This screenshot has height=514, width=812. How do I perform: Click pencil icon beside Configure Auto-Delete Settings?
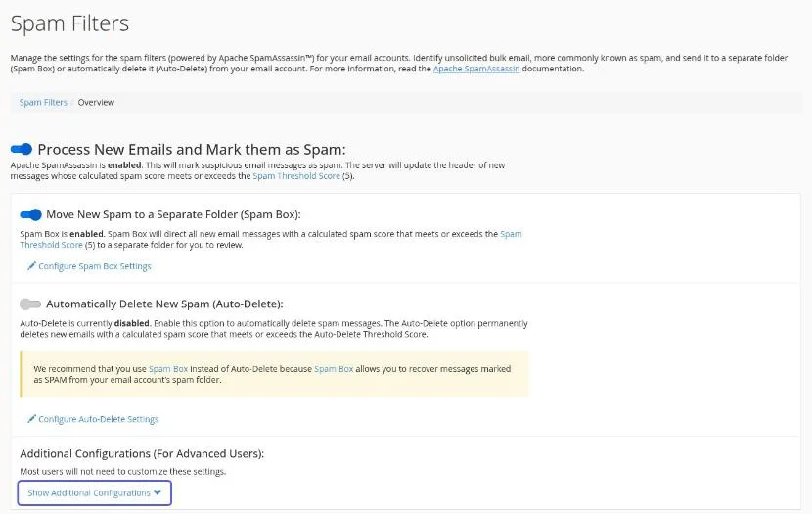click(31, 419)
